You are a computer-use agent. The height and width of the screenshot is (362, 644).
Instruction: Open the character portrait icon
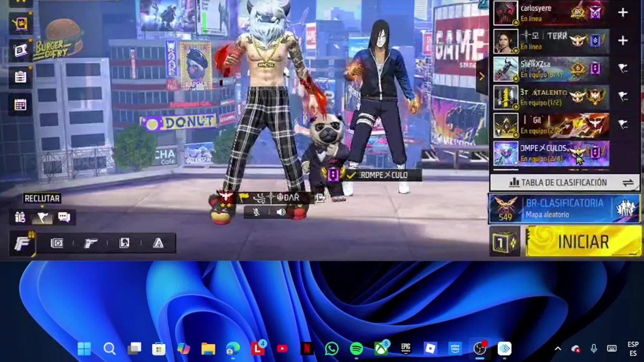click(x=124, y=243)
